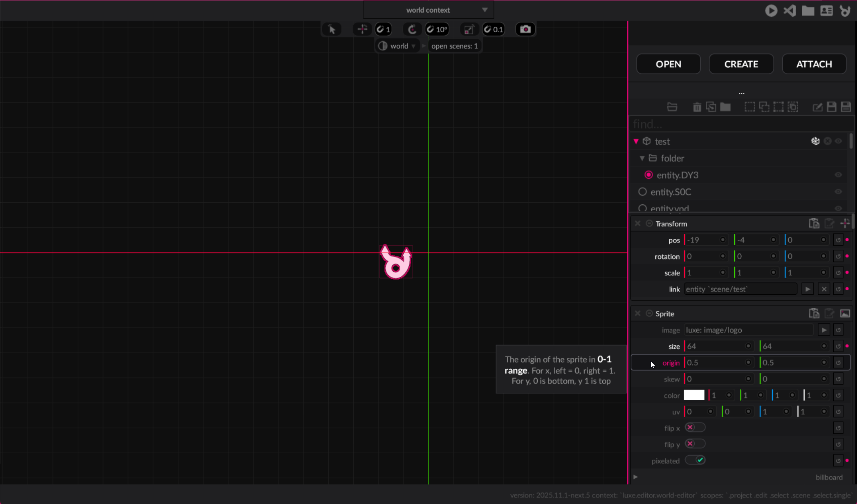Click the white color swatch
The image size is (857, 504).
tap(694, 395)
